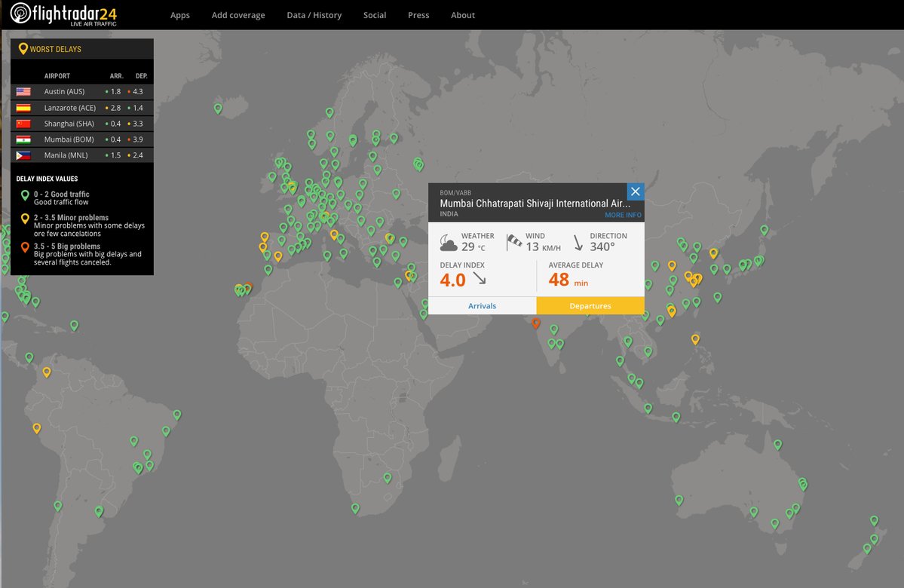Click the China flag beside Shanghai
Viewport: 904px width, 588px height.
point(23,124)
